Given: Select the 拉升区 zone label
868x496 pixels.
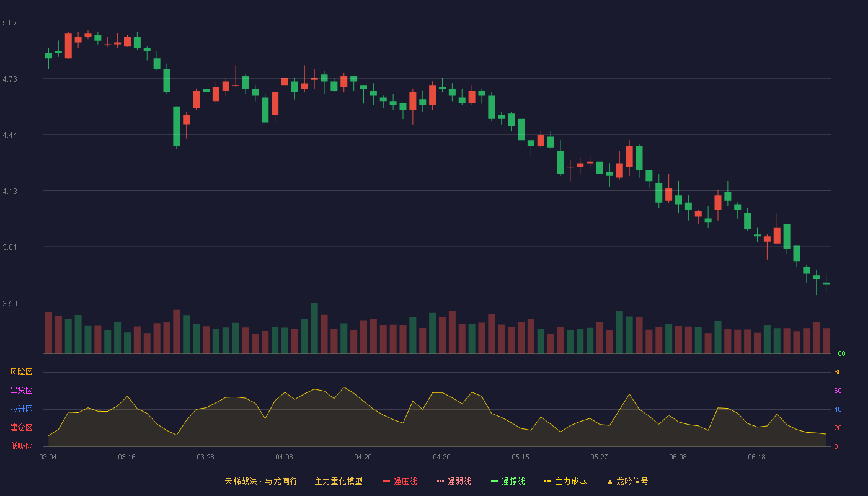Looking at the screenshot, I should pos(21,409).
